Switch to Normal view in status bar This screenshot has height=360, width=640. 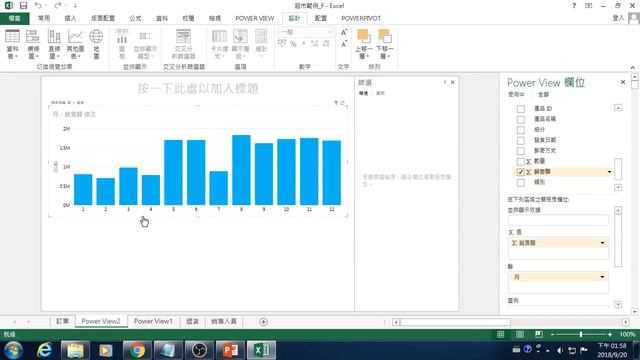(501, 334)
